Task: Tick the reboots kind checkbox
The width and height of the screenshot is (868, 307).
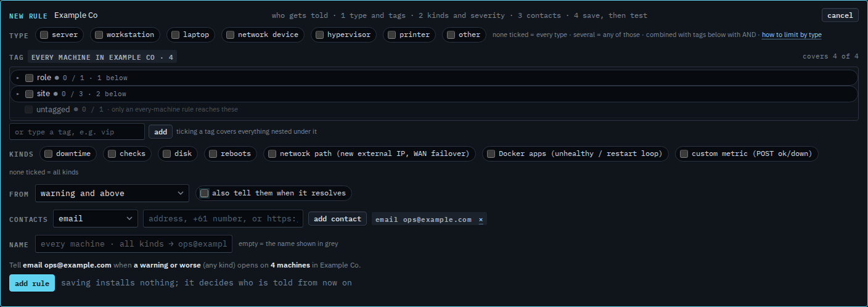Action: click(213, 153)
